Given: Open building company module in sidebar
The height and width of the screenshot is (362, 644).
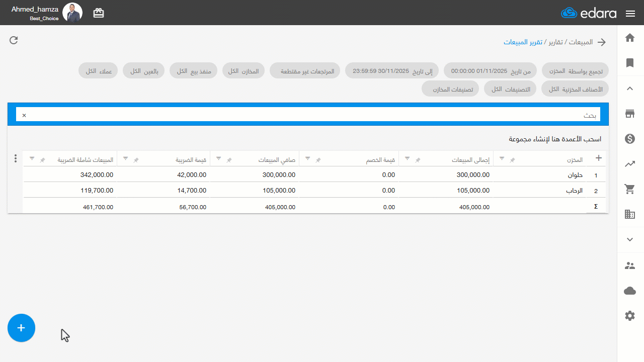Looking at the screenshot, I should (x=629, y=214).
